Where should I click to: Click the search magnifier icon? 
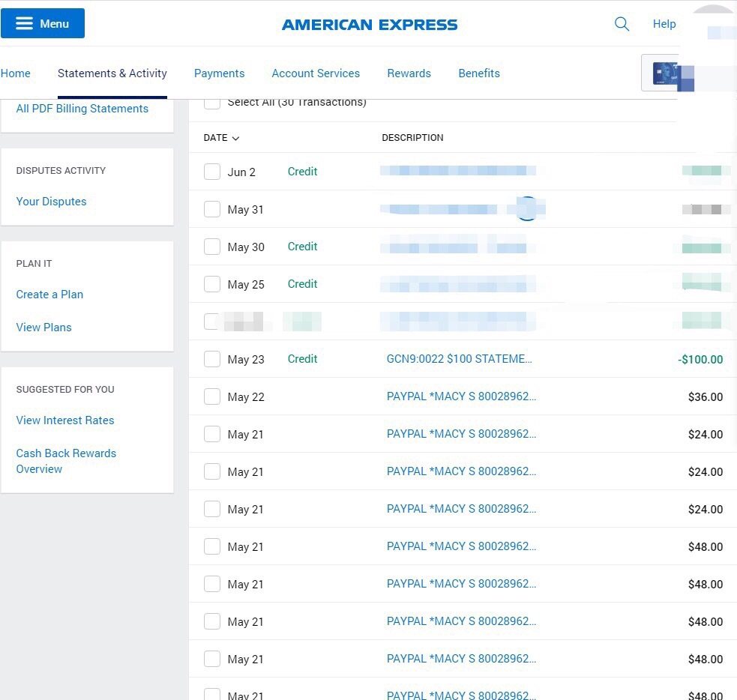tap(622, 23)
